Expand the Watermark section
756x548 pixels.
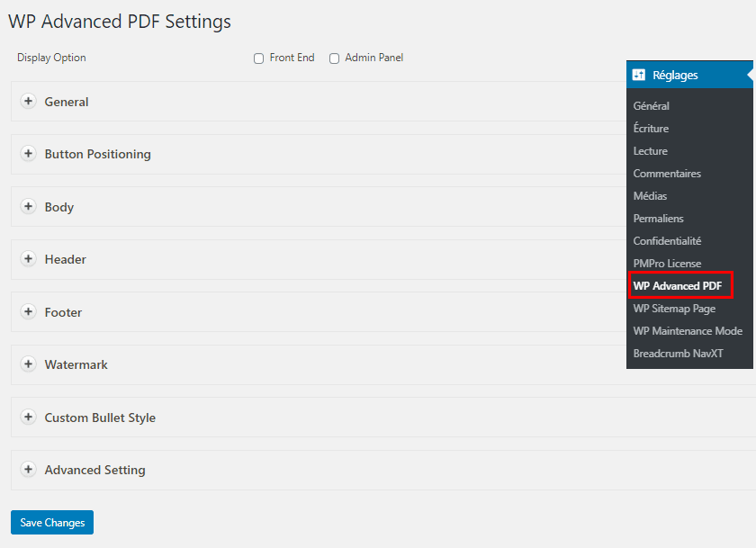(28, 364)
